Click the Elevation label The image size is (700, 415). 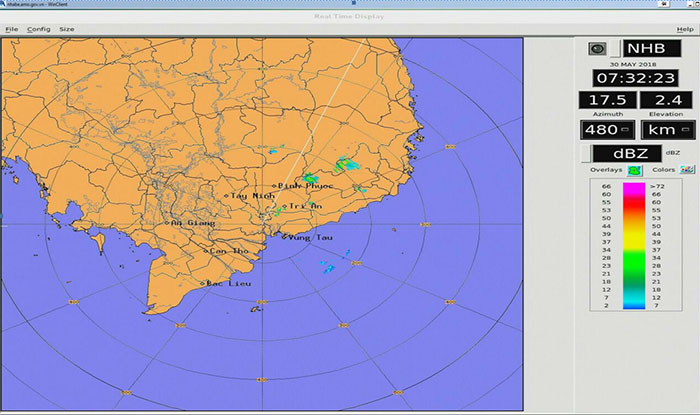point(666,114)
